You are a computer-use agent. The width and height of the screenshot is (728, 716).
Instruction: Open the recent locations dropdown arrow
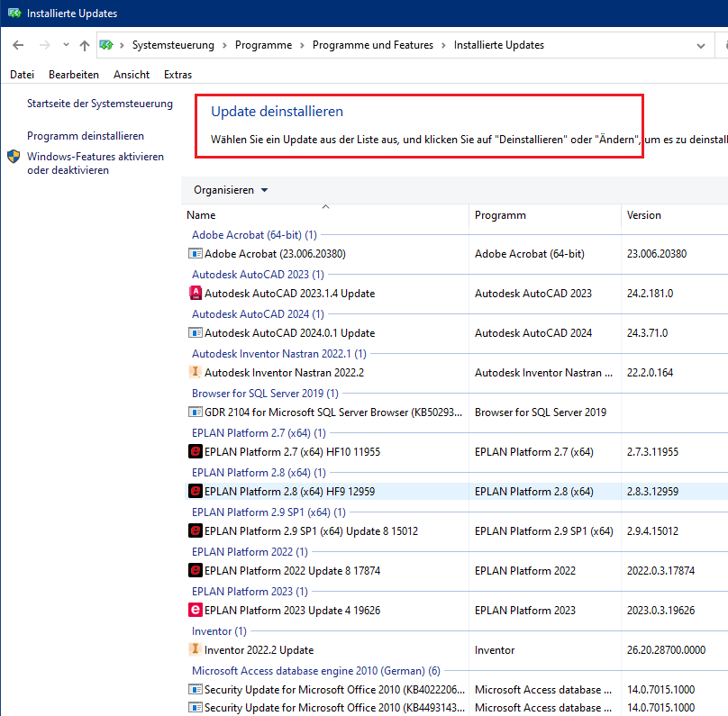[66, 45]
